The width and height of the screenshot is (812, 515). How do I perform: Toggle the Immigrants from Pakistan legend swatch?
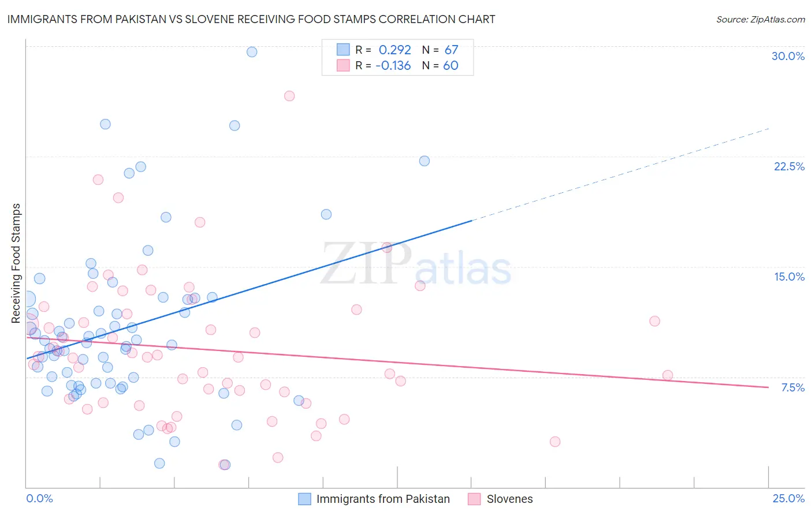click(304, 499)
